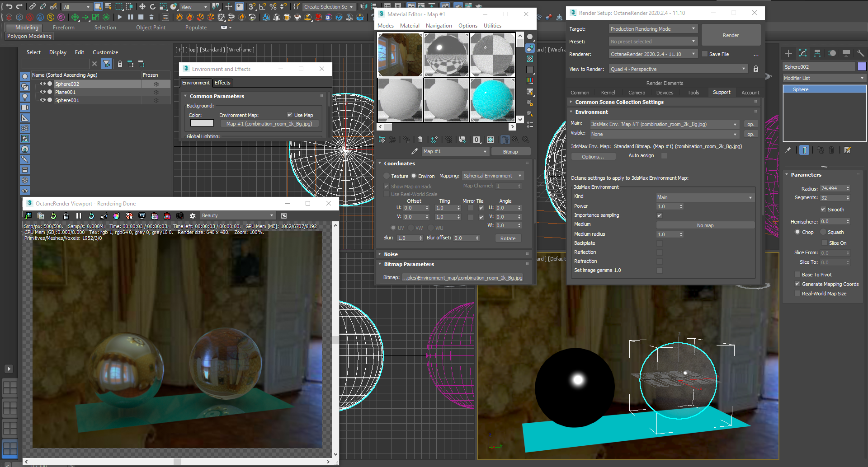Click the Sphere002 object color swatch

coord(862,66)
